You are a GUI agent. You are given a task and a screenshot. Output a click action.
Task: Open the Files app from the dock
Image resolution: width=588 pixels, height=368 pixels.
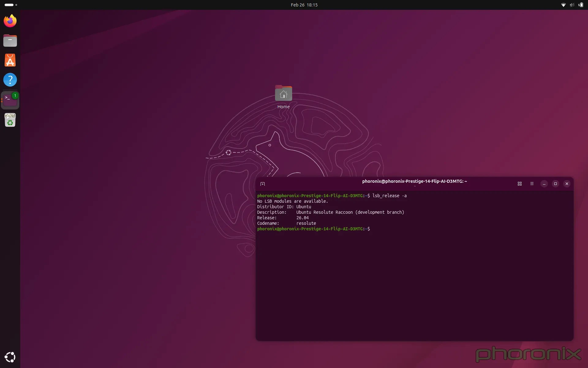tap(10, 40)
